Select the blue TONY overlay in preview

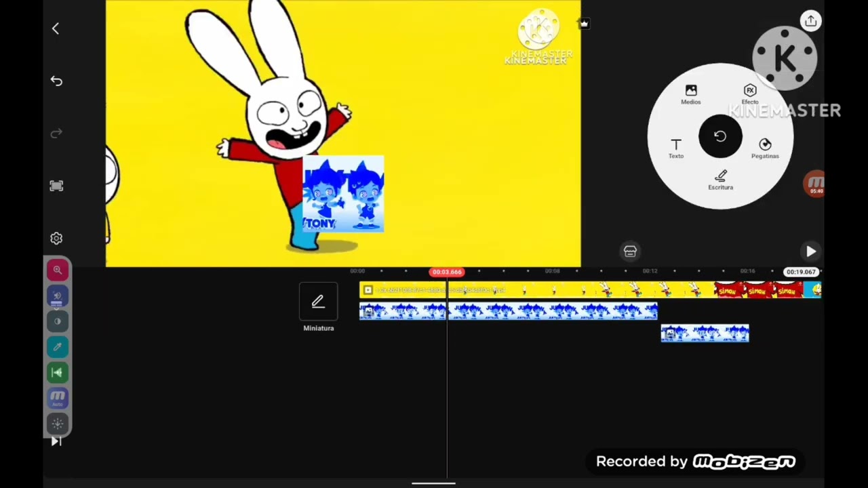click(343, 195)
